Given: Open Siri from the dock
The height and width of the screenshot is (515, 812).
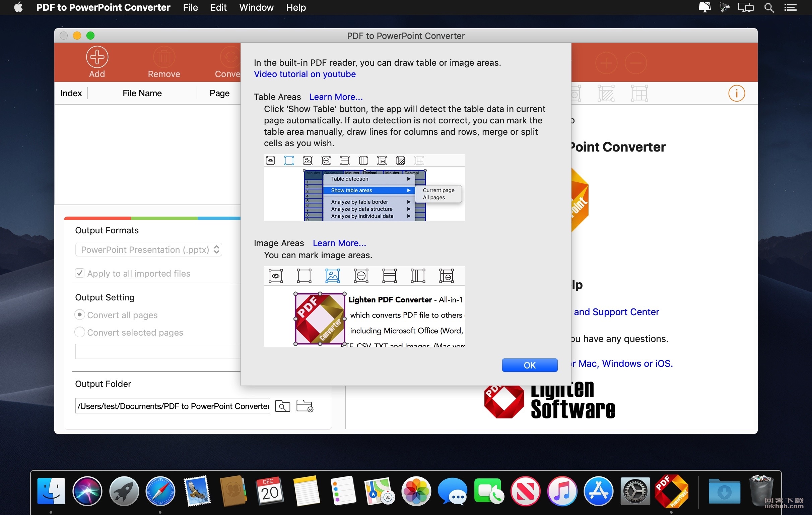Looking at the screenshot, I should [87, 491].
